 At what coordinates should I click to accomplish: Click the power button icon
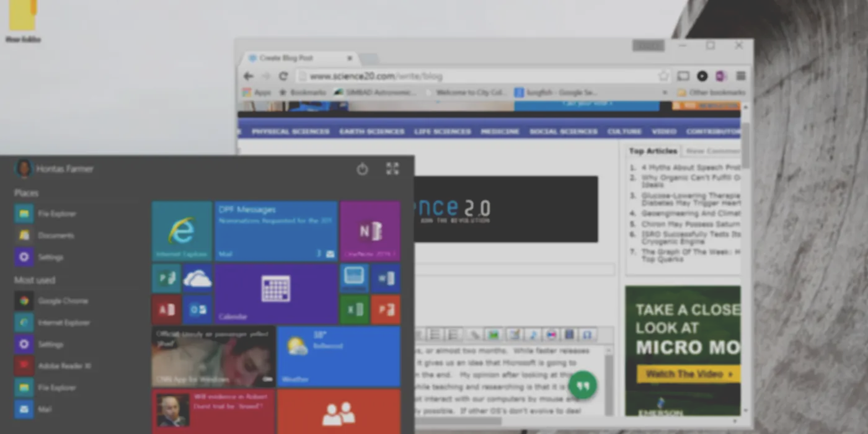(363, 169)
